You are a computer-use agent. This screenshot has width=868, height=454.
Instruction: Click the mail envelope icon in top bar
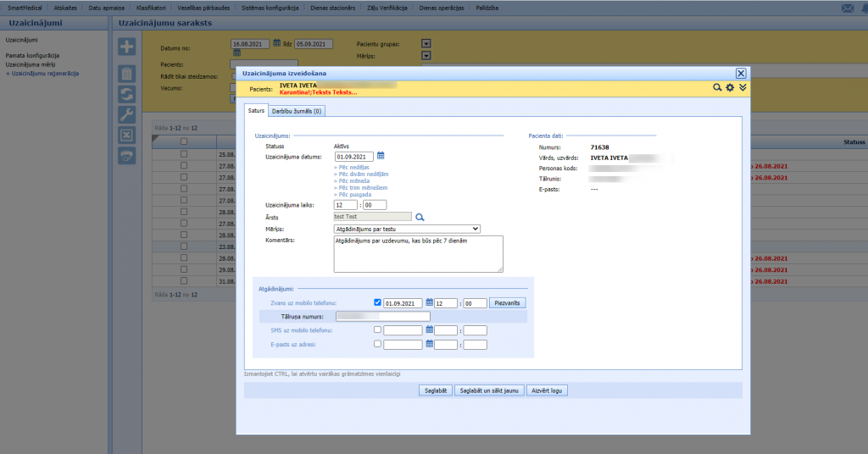(847, 8)
